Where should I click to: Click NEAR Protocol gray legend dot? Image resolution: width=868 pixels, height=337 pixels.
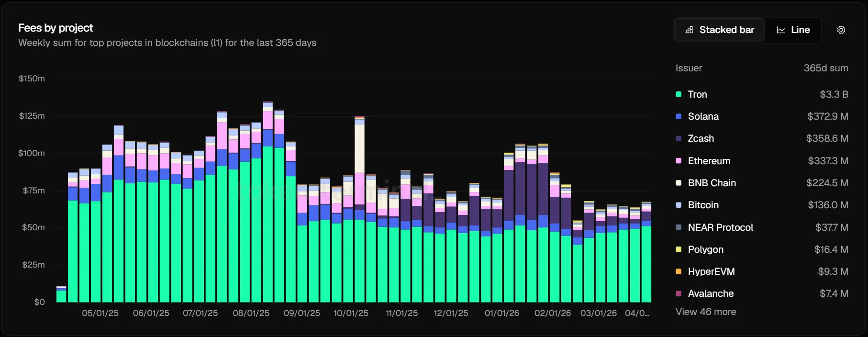click(679, 227)
